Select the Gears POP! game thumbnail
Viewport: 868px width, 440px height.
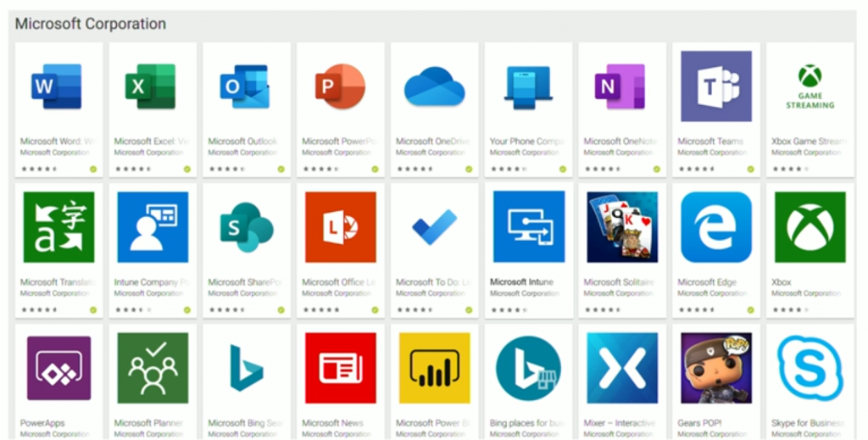tap(716, 367)
